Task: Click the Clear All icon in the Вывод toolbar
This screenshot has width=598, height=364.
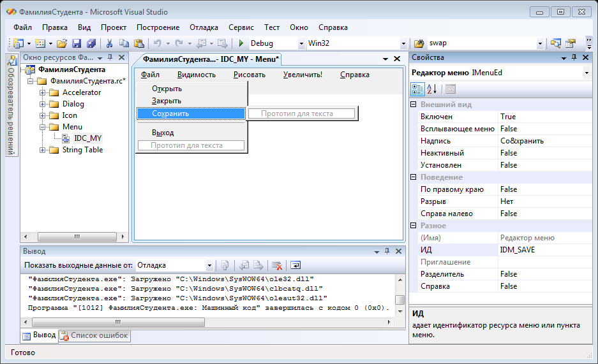Action: point(277,265)
